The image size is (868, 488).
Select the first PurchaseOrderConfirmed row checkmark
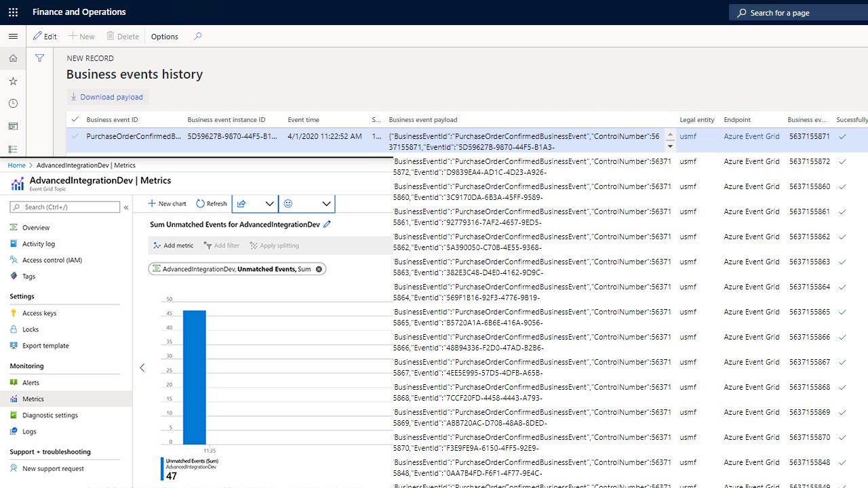click(75, 136)
